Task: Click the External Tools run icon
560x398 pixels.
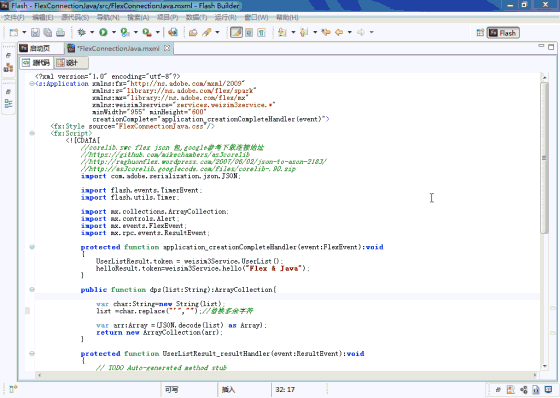Action: (147, 33)
